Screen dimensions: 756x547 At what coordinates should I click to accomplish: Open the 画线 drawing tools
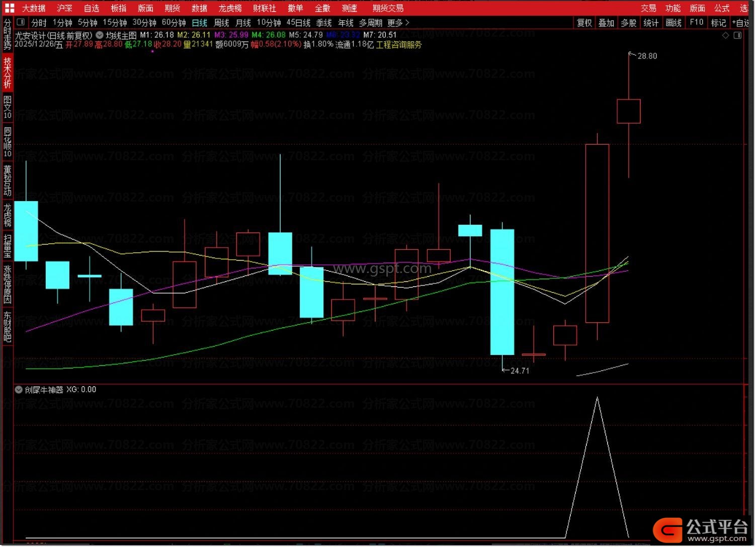[673, 23]
